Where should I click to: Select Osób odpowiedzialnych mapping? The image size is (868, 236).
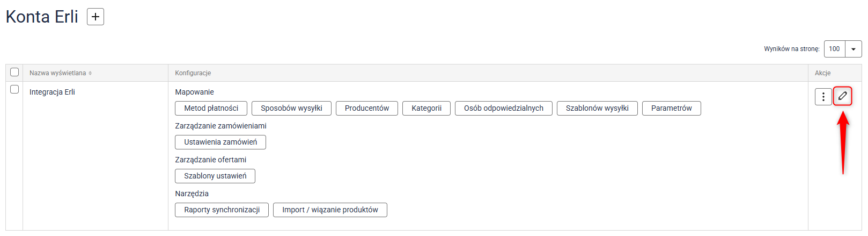(x=503, y=108)
